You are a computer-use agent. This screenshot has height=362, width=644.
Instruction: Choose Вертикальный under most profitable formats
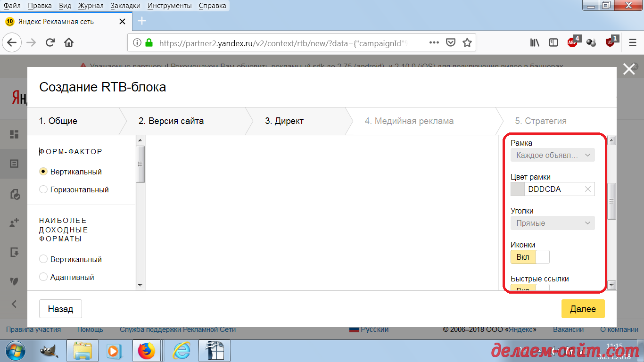(x=43, y=259)
